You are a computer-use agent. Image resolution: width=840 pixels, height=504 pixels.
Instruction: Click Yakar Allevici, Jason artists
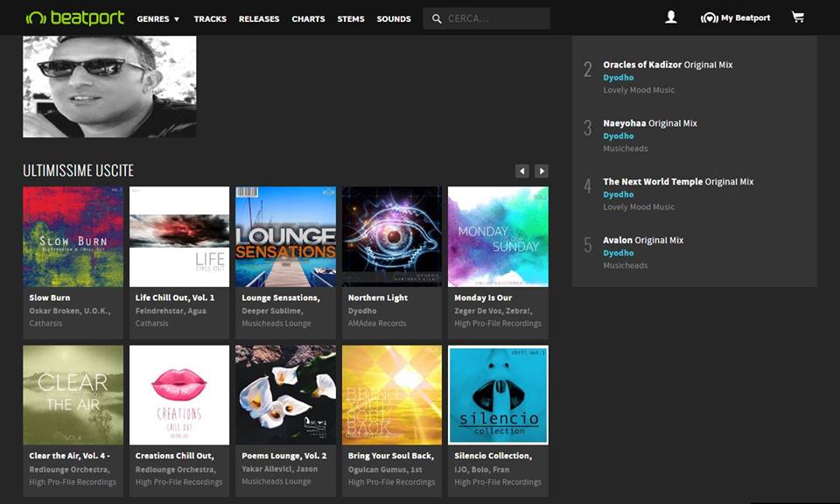[280, 469]
